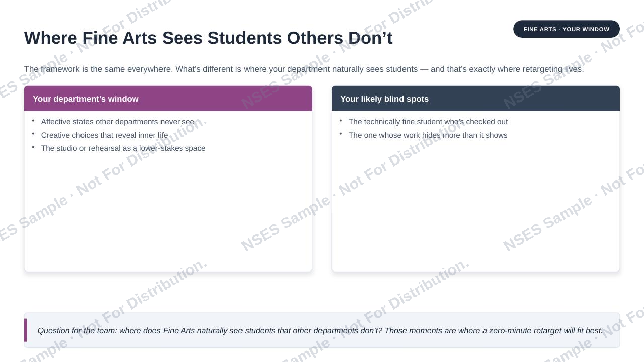Select the 'Question for the team' callout text
This screenshot has width=644, height=362.
click(x=320, y=331)
